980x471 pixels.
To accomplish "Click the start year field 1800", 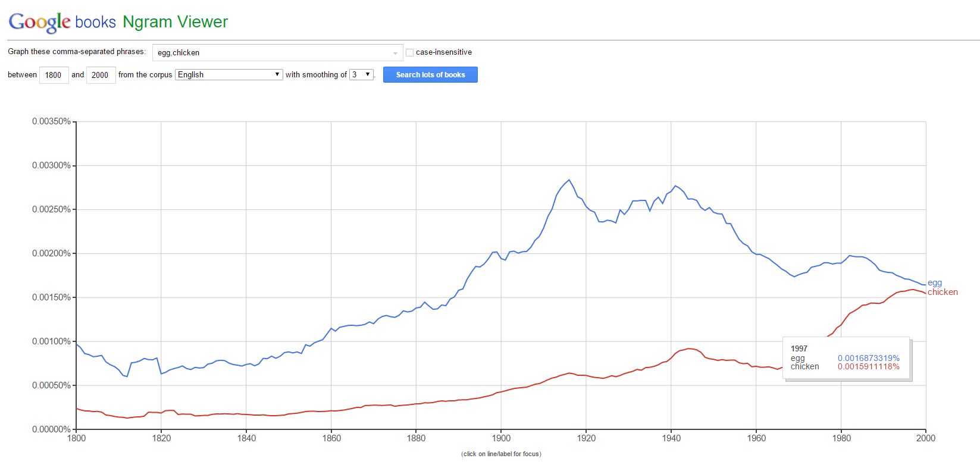I will coord(54,75).
